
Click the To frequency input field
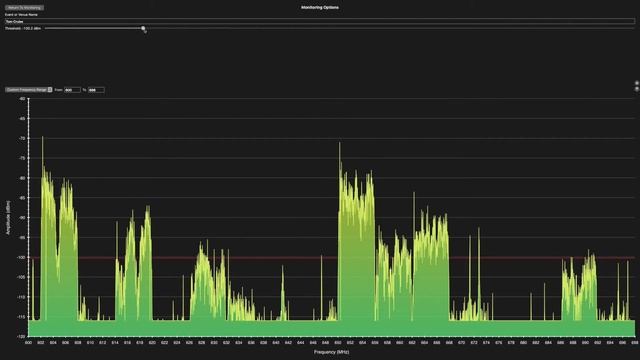[x=96, y=90]
